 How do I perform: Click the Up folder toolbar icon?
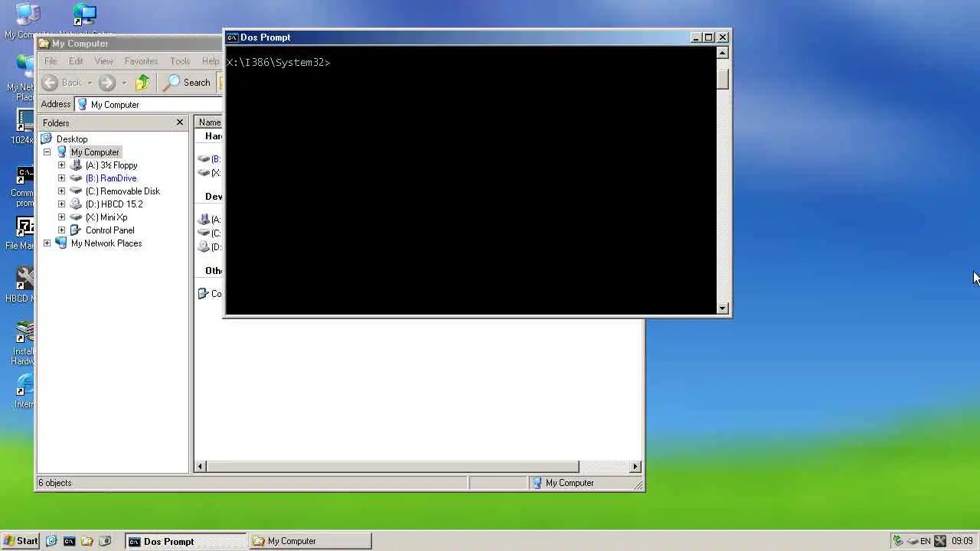tap(142, 83)
